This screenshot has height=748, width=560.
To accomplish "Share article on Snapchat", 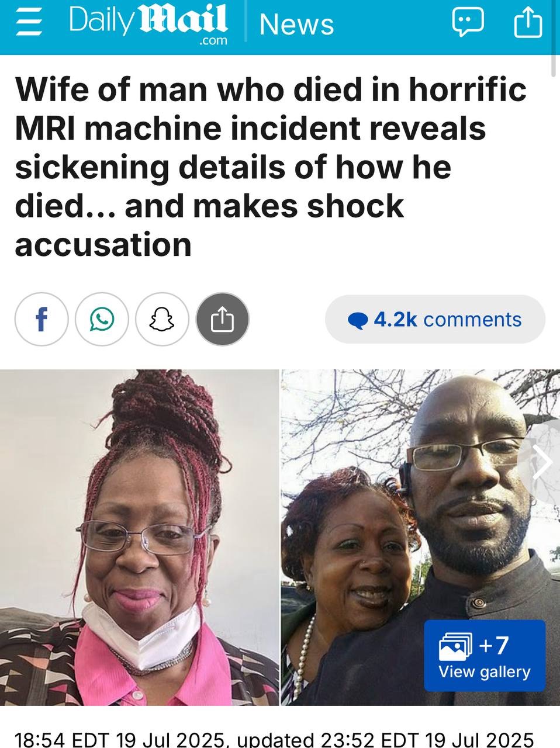I will pyautogui.click(x=163, y=319).
